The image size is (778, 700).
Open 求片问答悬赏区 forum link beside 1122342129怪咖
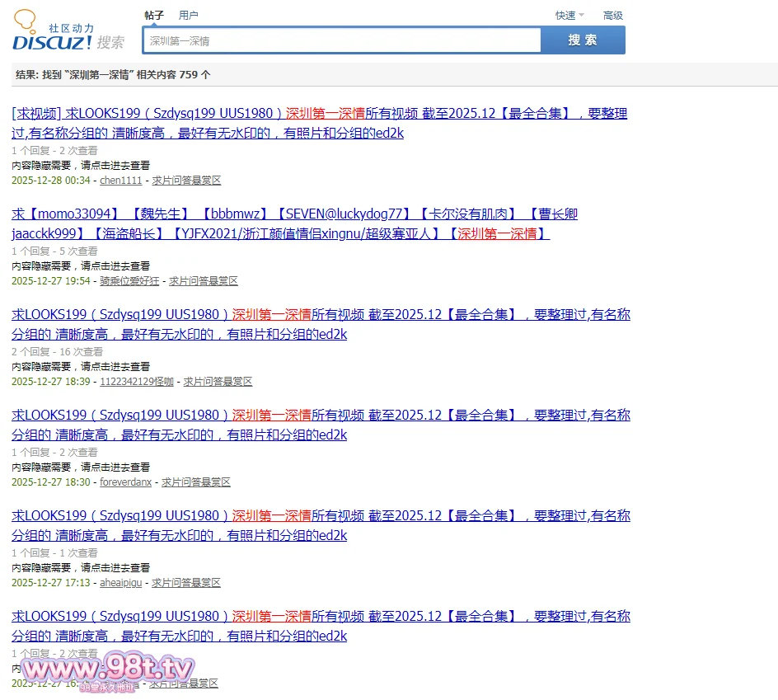click(x=218, y=382)
